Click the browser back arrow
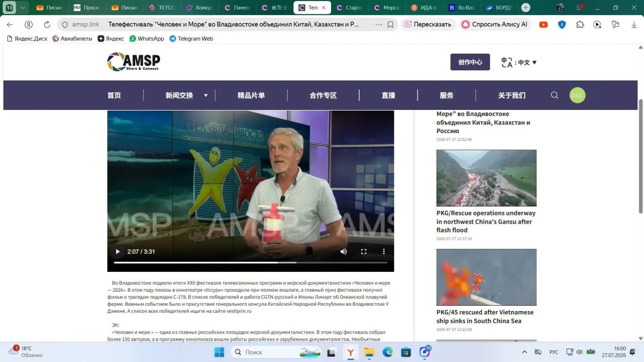Screen dimensions: 644x362 coord(10,25)
